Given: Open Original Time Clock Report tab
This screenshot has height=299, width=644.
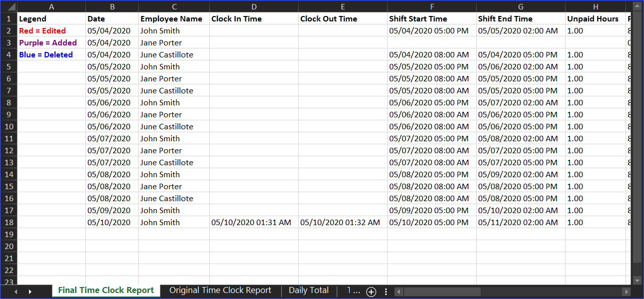Looking at the screenshot, I should [x=220, y=291].
